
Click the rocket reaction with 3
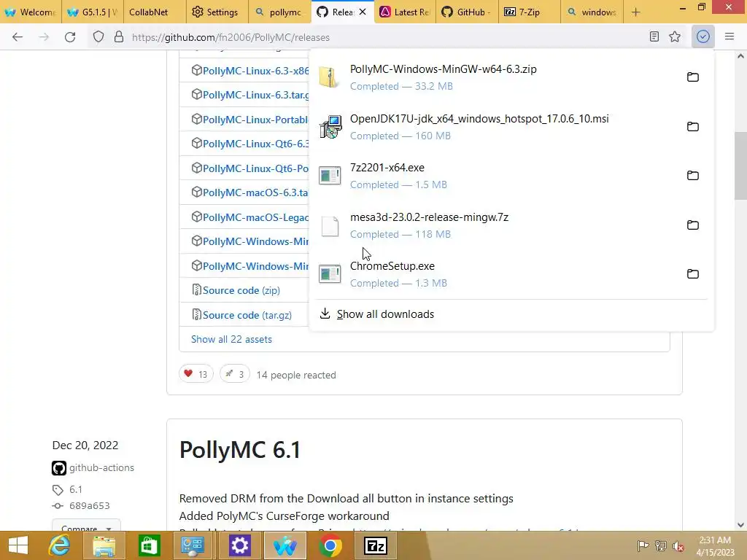pyautogui.click(x=234, y=374)
